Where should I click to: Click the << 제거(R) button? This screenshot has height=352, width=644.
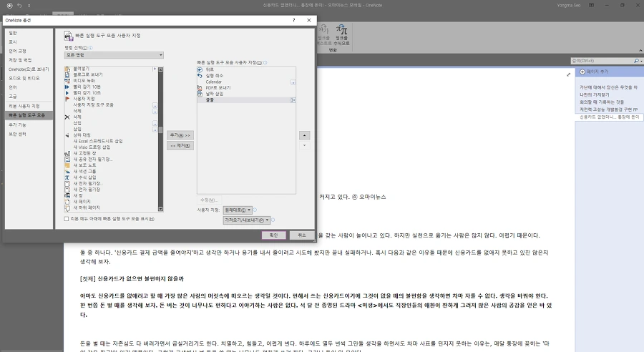(180, 145)
